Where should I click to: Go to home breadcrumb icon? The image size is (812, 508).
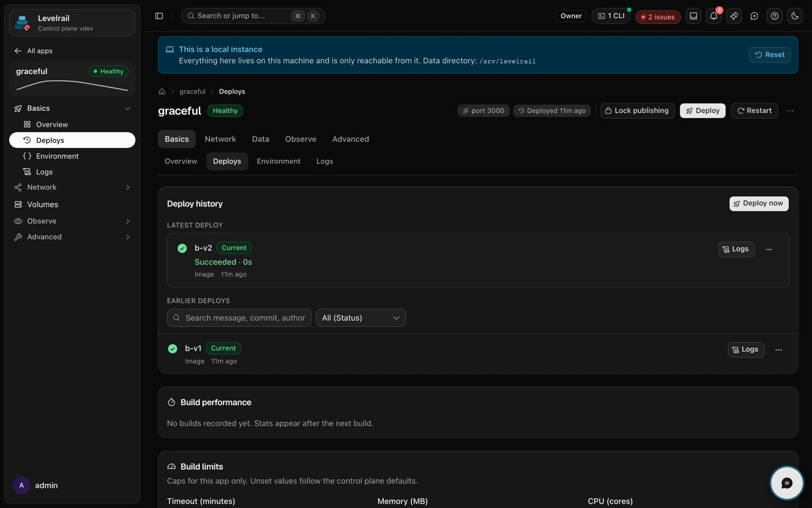162,91
